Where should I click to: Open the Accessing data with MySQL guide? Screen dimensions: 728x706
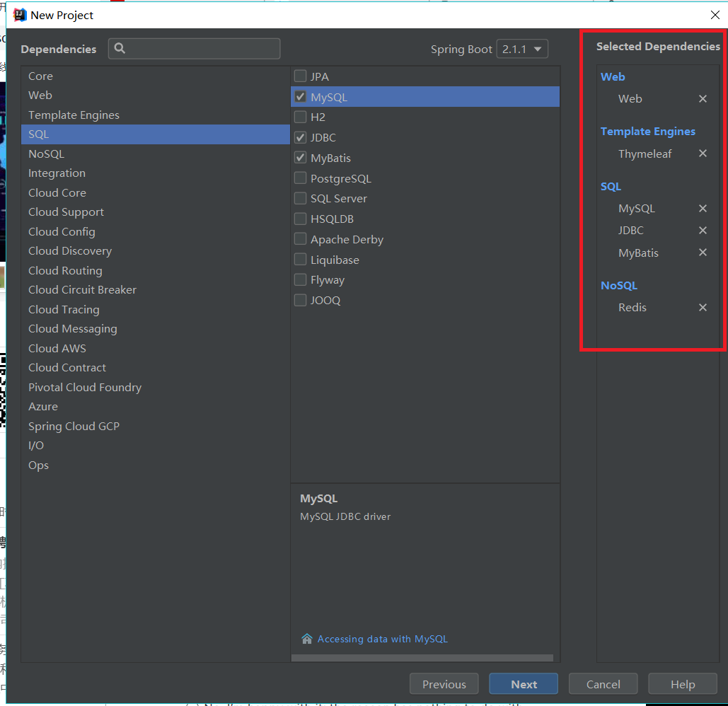pyautogui.click(x=382, y=639)
